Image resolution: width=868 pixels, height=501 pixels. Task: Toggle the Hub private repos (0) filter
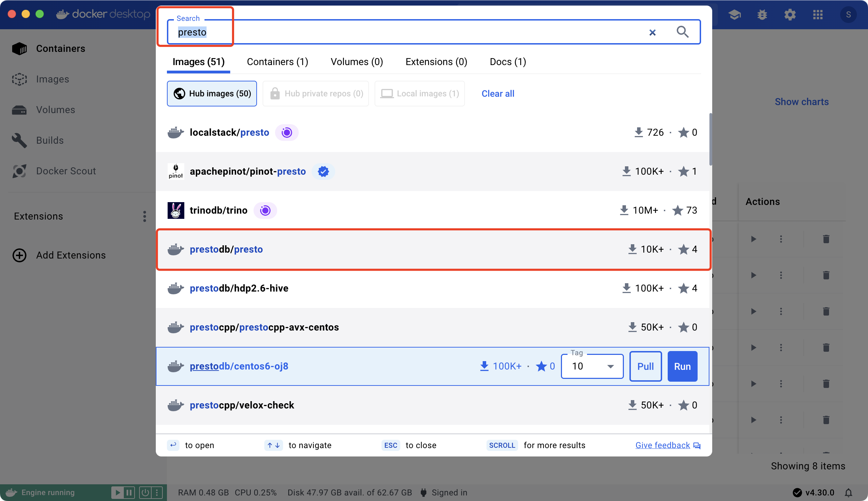[x=316, y=94]
